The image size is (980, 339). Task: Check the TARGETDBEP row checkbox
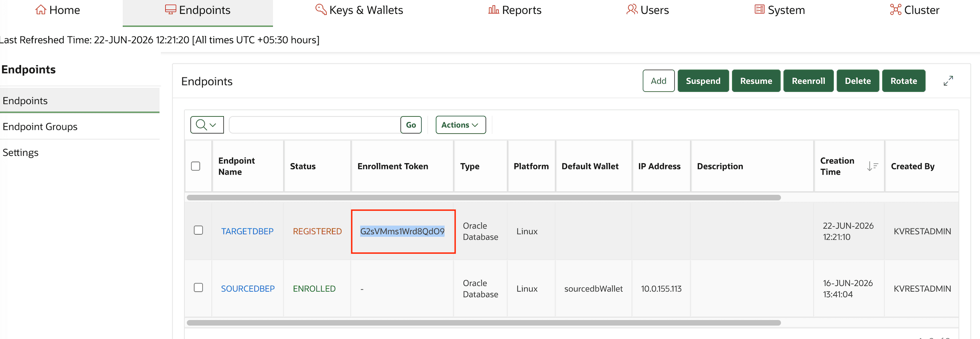point(198,230)
